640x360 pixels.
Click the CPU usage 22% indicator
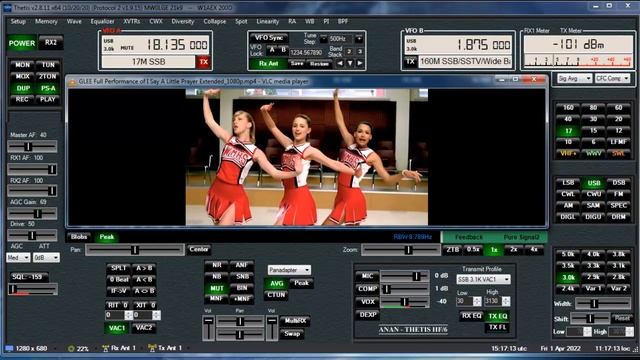pos(78,349)
